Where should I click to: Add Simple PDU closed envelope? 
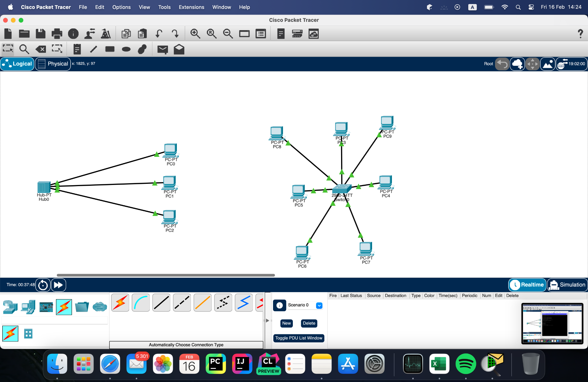[x=163, y=49]
